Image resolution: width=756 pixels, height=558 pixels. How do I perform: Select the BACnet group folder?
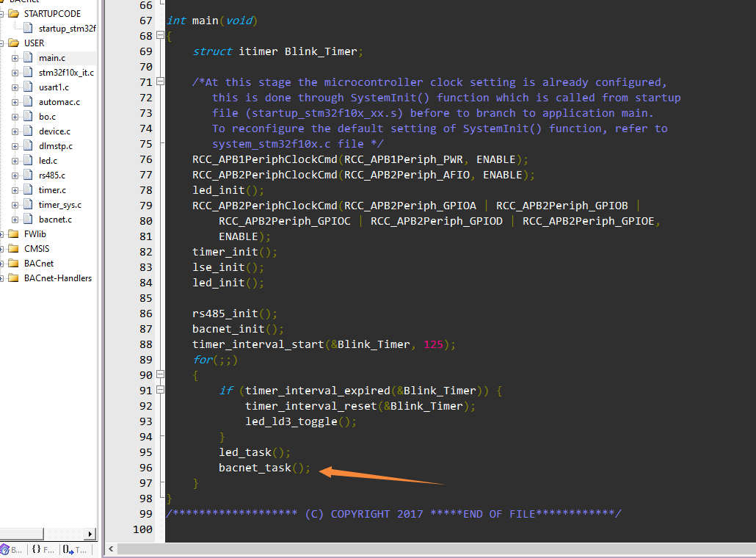pyautogui.click(x=39, y=264)
